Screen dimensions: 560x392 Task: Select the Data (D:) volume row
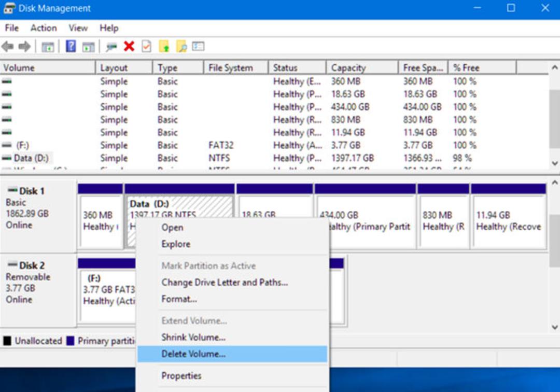tap(274, 158)
